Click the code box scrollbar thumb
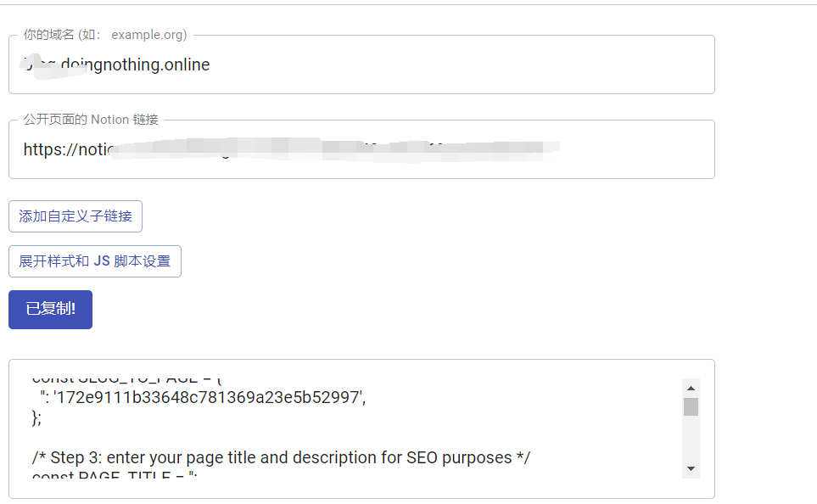The height and width of the screenshot is (504, 817). 691,406
